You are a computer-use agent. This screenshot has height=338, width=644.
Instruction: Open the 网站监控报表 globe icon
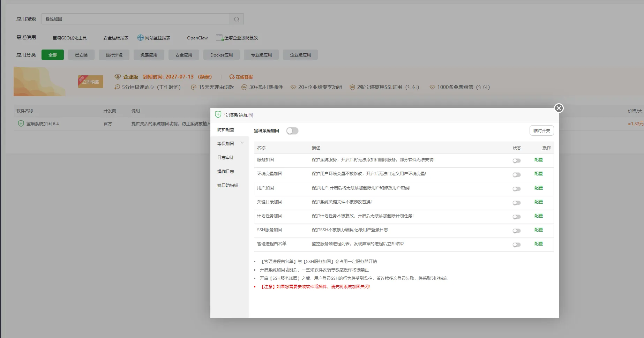tap(140, 38)
